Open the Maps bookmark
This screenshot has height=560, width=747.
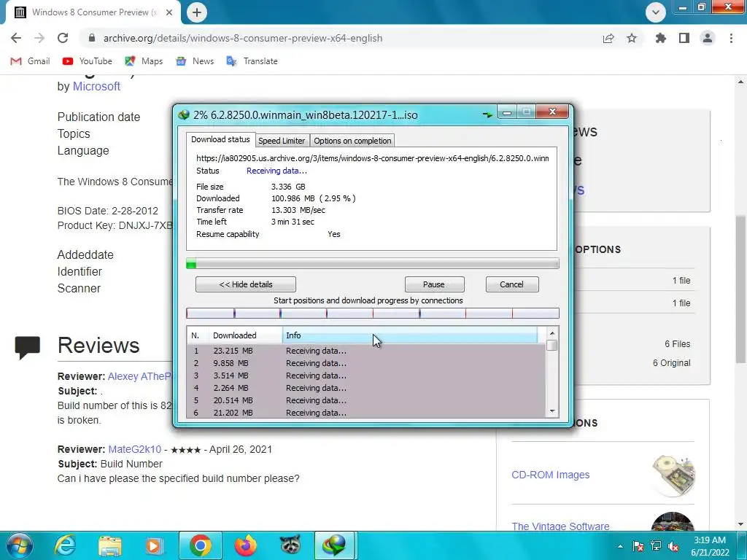pos(144,61)
